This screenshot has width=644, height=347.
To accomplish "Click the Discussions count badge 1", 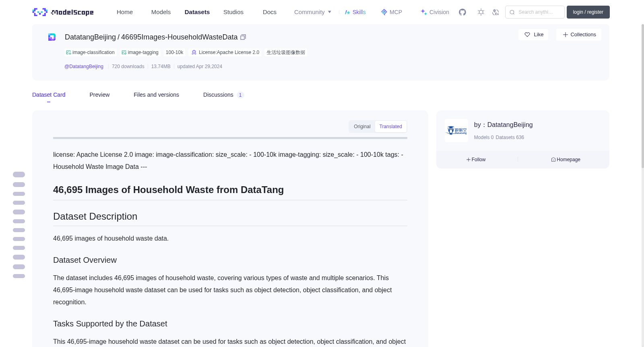I will point(240,95).
